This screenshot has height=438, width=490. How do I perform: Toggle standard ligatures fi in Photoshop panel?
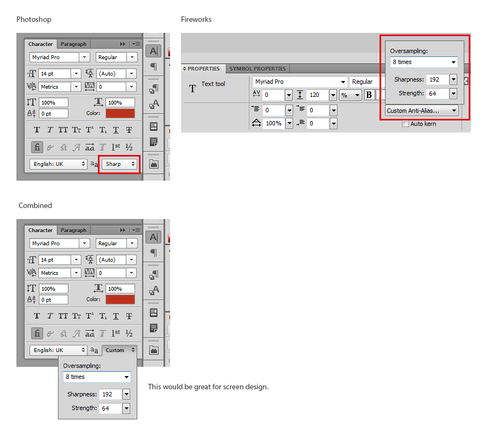click(x=37, y=147)
